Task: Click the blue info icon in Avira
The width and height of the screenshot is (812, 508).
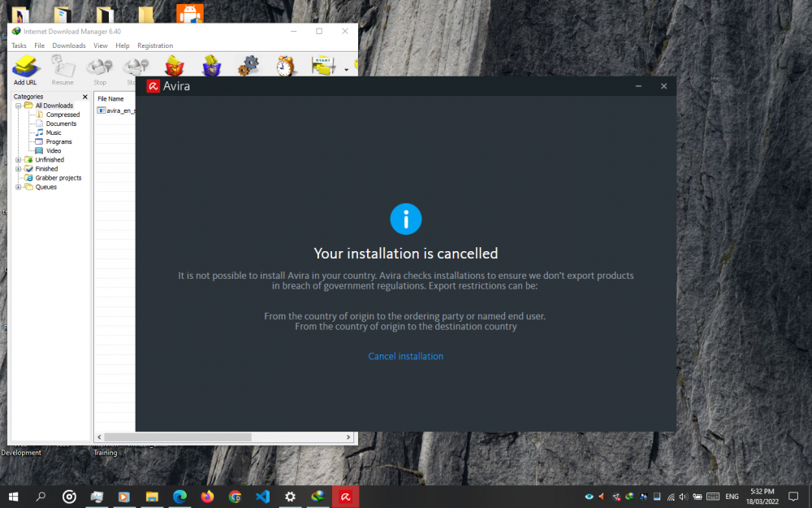Action: click(x=405, y=219)
